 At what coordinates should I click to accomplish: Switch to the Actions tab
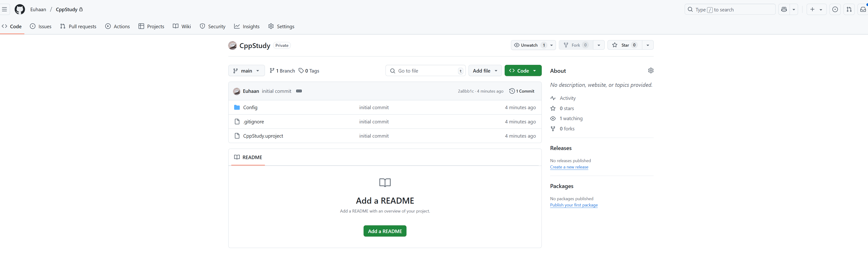click(118, 26)
